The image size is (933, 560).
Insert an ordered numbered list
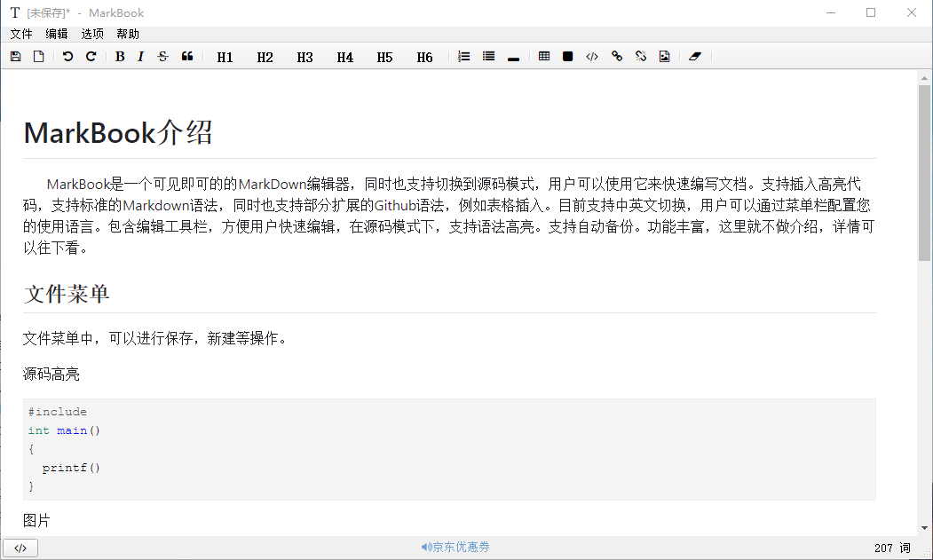(x=463, y=57)
